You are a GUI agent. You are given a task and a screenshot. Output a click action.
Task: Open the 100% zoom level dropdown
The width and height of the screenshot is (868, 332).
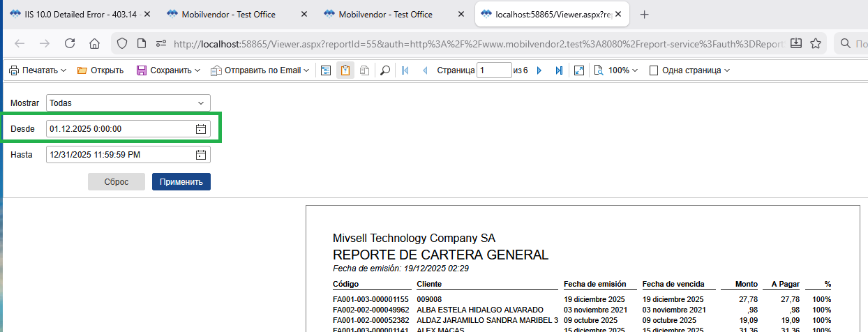point(616,70)
